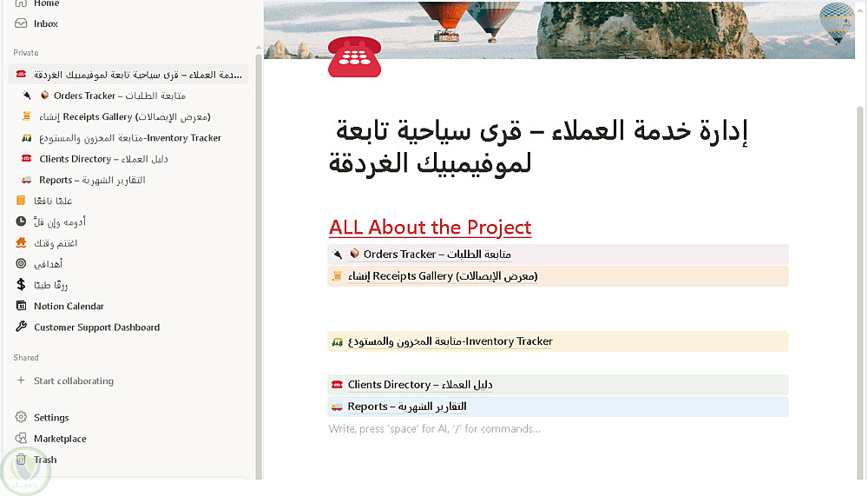Open the Inventory Tracker link in page body
The width and height of the screenshot is (868, 496).
click(450, 341)
